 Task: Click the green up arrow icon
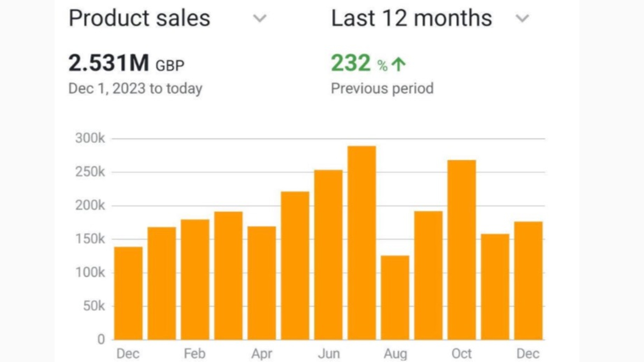click(399, 64)
